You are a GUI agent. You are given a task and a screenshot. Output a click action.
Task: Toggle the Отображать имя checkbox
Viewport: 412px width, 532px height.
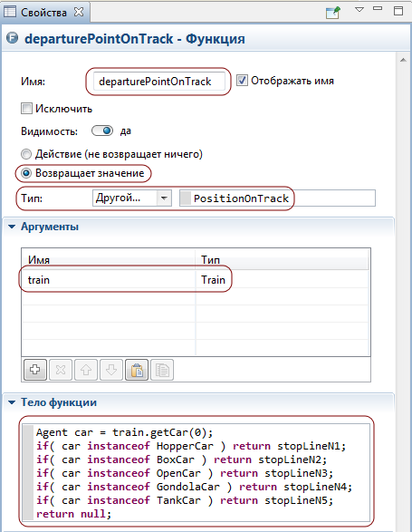pos(242,81)
